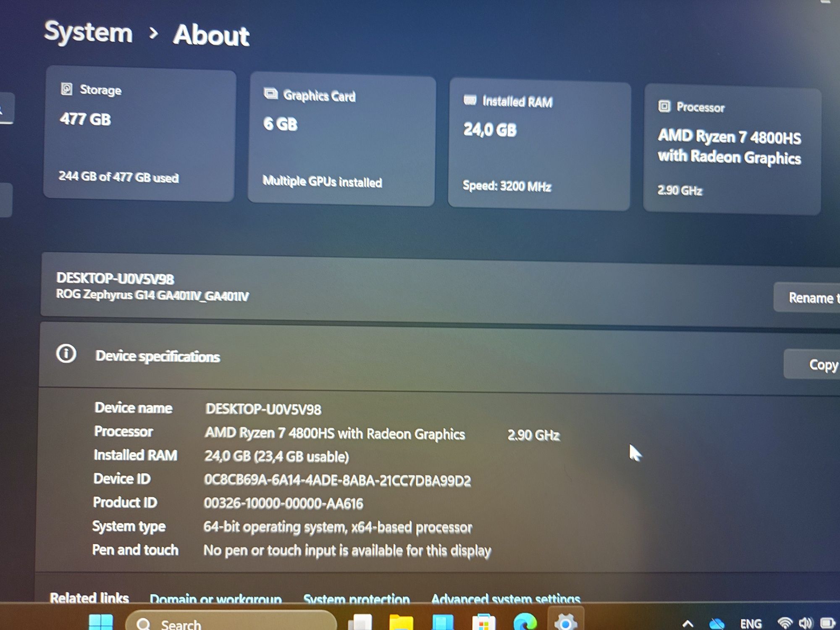Click the Graphics Card icon
The width and height of the screenshot is (840, 630).
(271, 94)
